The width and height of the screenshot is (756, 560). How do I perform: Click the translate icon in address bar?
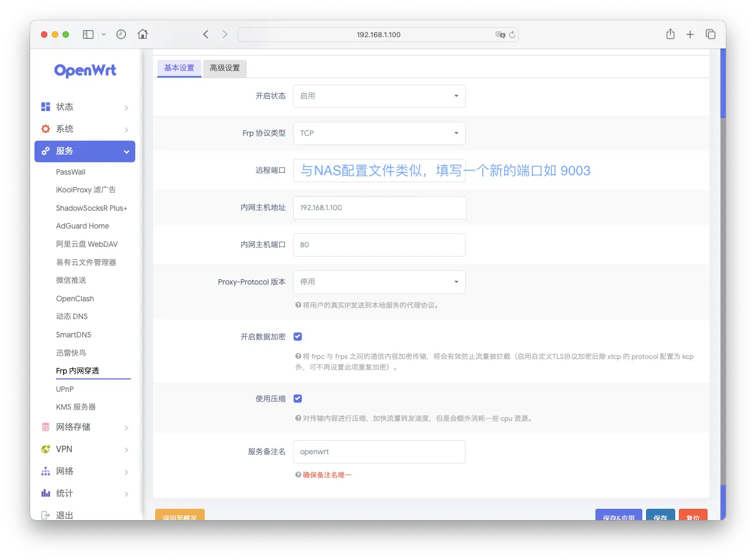point(500,34)
